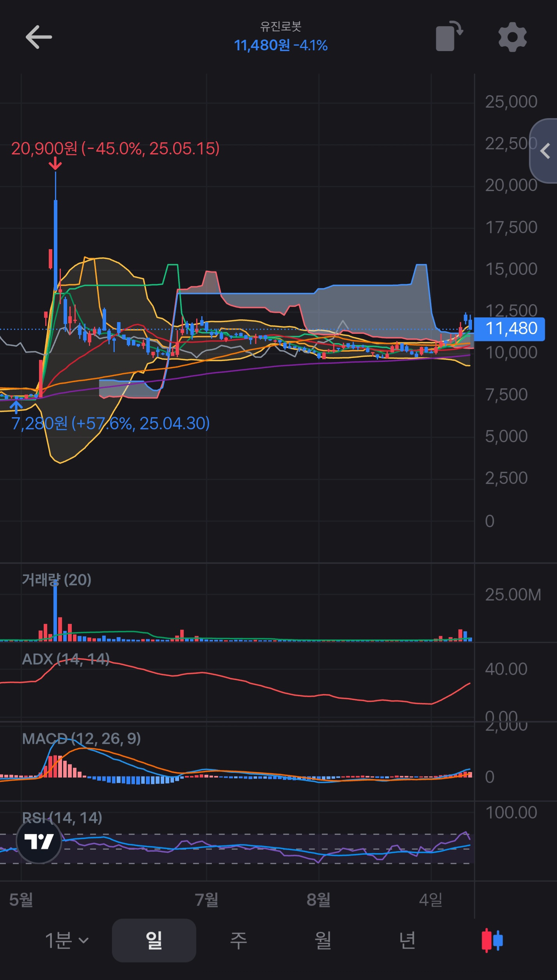The height and width of the screenshot is (980, 557).
Task: Tap the 15,000 price axis label
Action: tap(511, 269)
